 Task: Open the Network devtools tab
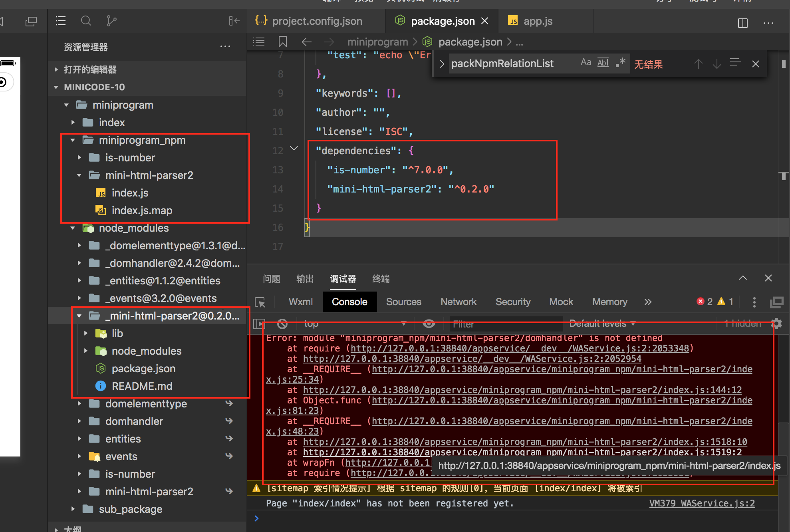tap(458, 302)
